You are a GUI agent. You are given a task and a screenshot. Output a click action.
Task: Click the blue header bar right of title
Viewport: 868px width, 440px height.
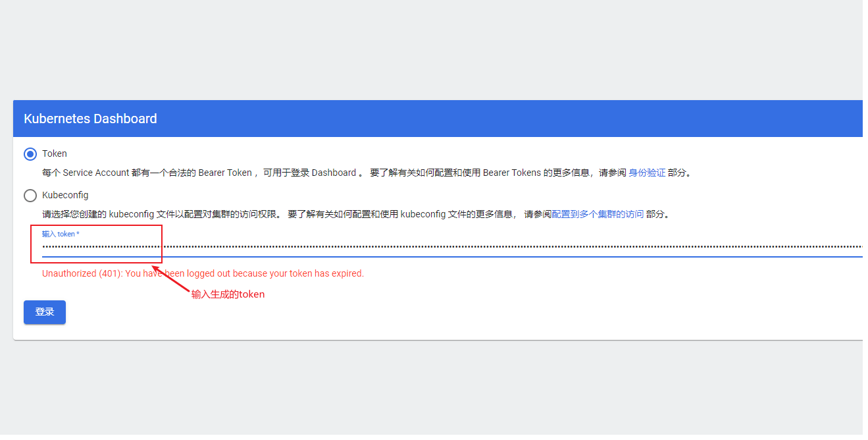510,119
